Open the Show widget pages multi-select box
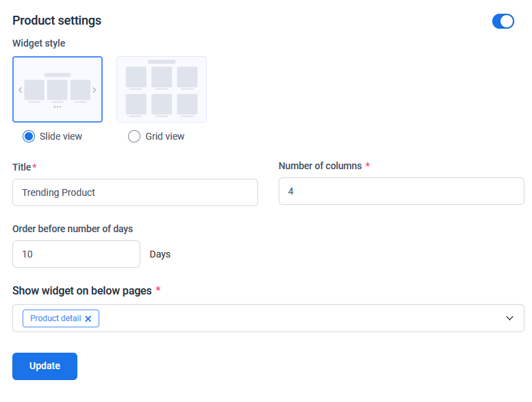The width and height of the screenshot is (532, 402). point(301,318)
